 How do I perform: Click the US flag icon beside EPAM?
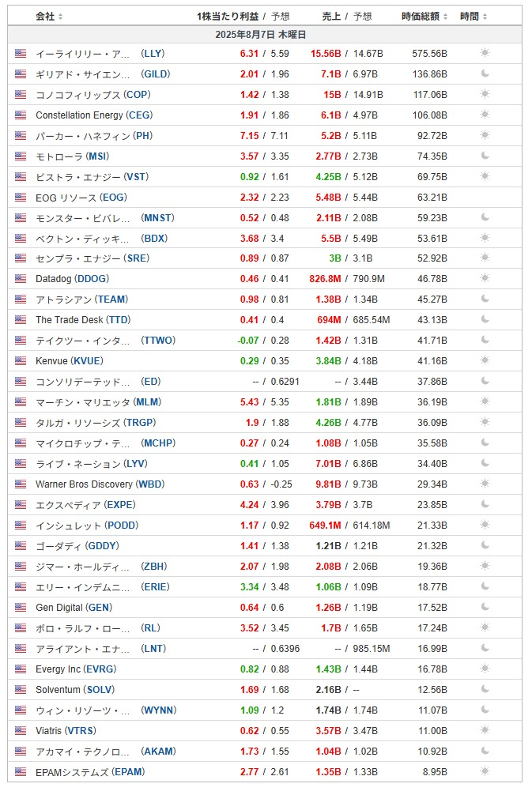[x=21, y=771]
